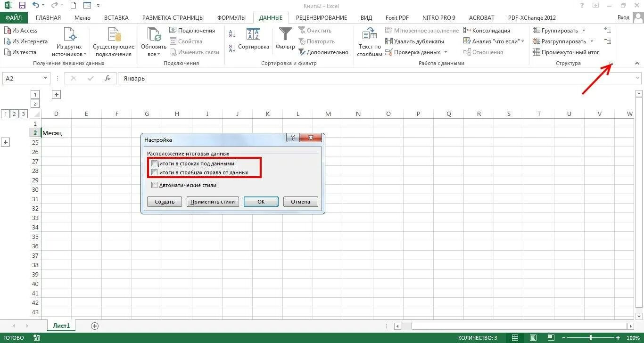The width and height of the screenshot is (644, 343).
Task: Open the Группировать dropdown arrow
Action: 584,31
